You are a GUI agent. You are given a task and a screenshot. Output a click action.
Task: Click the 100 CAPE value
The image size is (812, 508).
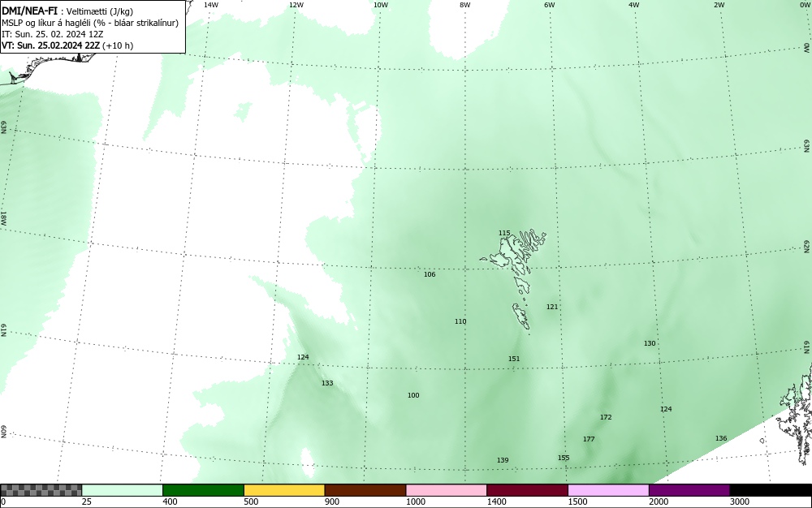tap(413, 395)
